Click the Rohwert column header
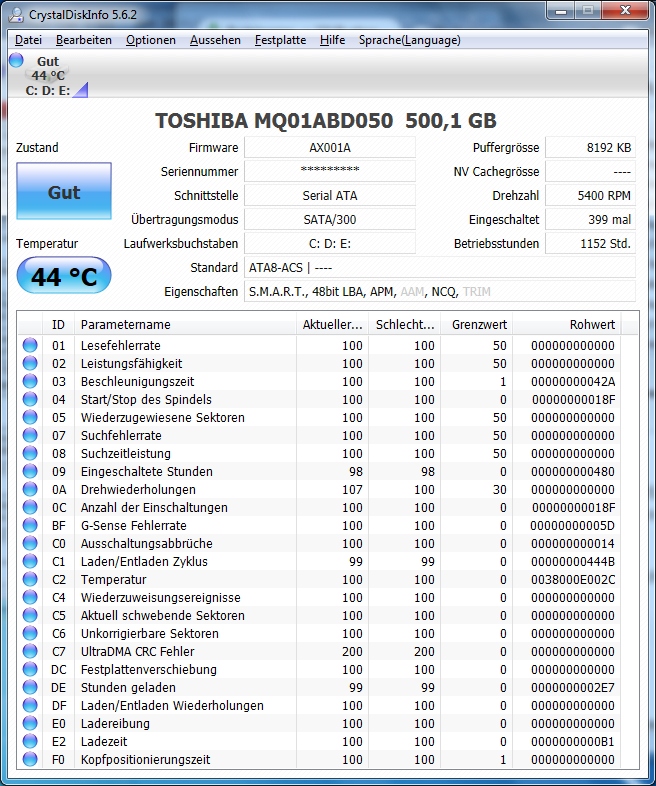Image resolution: width=656 pixels, height=786 pixels. (567, 325)
